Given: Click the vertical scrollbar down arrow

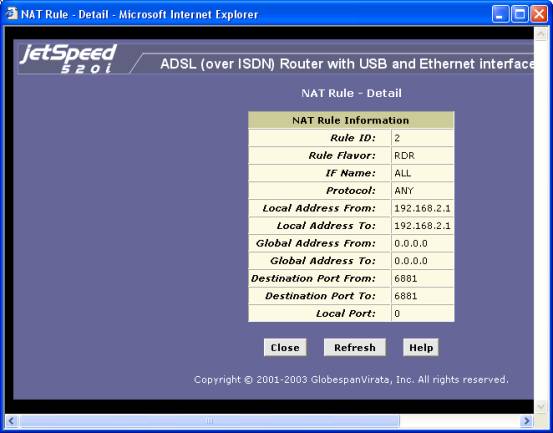Looking at the screenshot, I should (x=540, y=407).
